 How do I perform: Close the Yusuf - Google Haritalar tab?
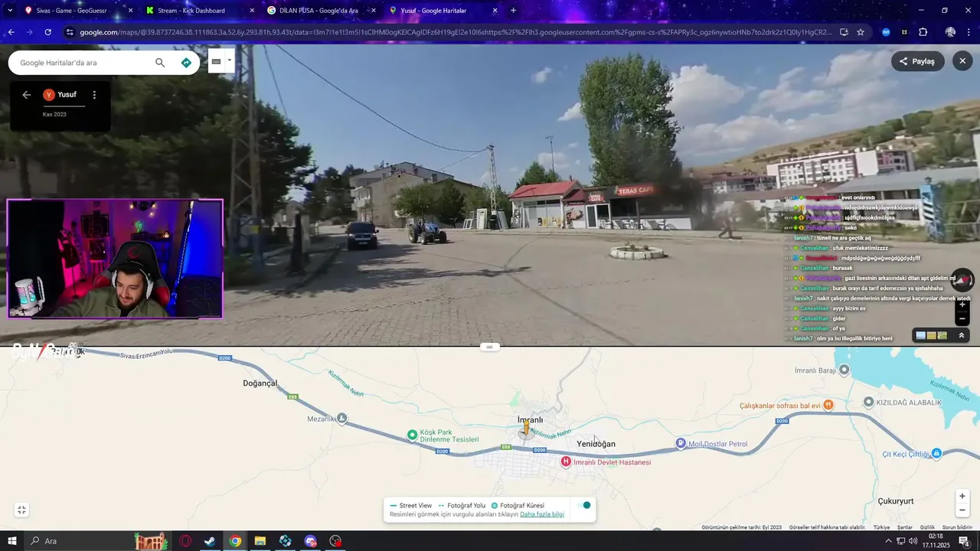coord(495,11)
